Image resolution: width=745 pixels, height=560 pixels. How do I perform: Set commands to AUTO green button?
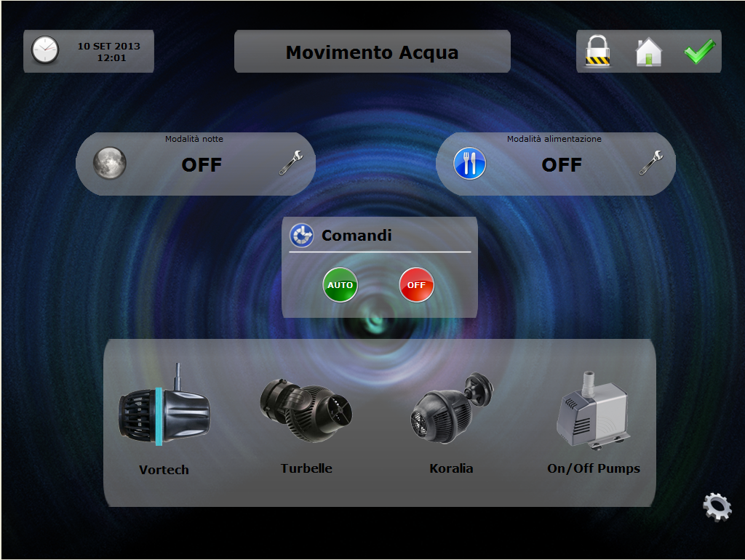(x=340, y=284)
